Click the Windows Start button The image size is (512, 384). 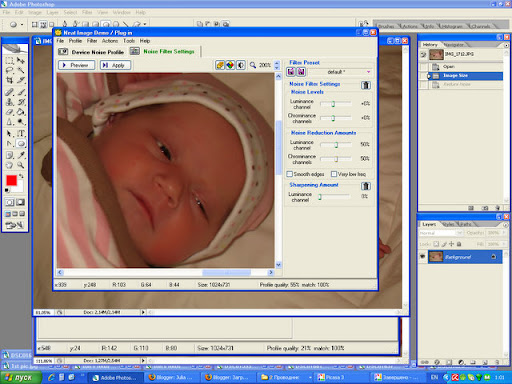(x=21, y=377)
